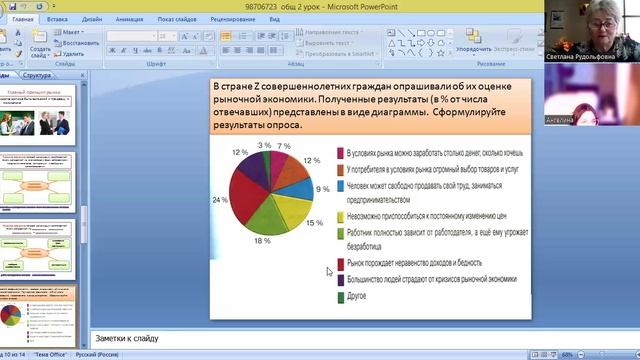Switch to the Анимация ribbon tab
The width and height of the screenshot is (640, 360).
coord(129,19)
